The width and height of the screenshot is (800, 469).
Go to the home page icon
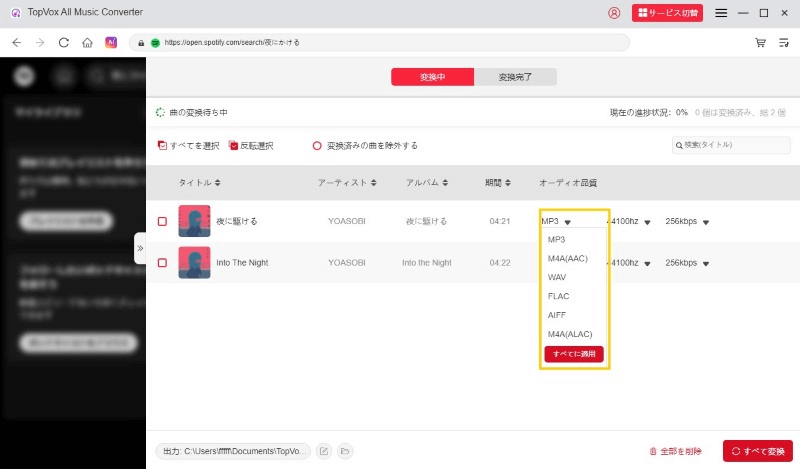pyautogui.click(x=88, y=43)
